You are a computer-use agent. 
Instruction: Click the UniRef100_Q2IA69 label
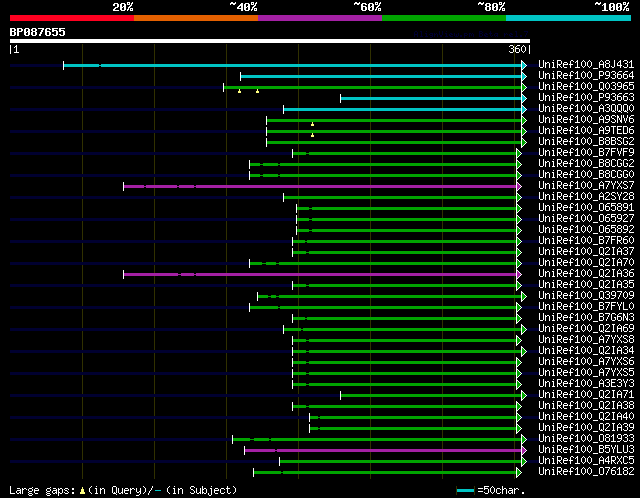point(586,329)
